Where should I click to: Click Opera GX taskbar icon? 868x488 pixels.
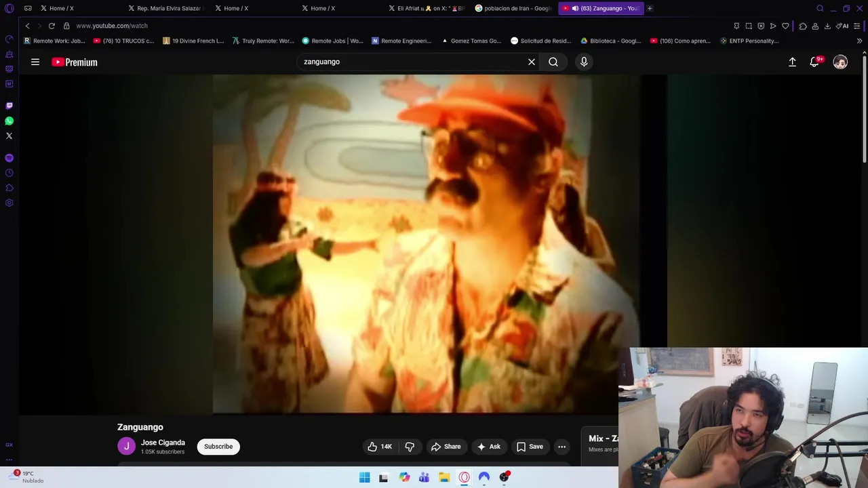coord(464,477)
